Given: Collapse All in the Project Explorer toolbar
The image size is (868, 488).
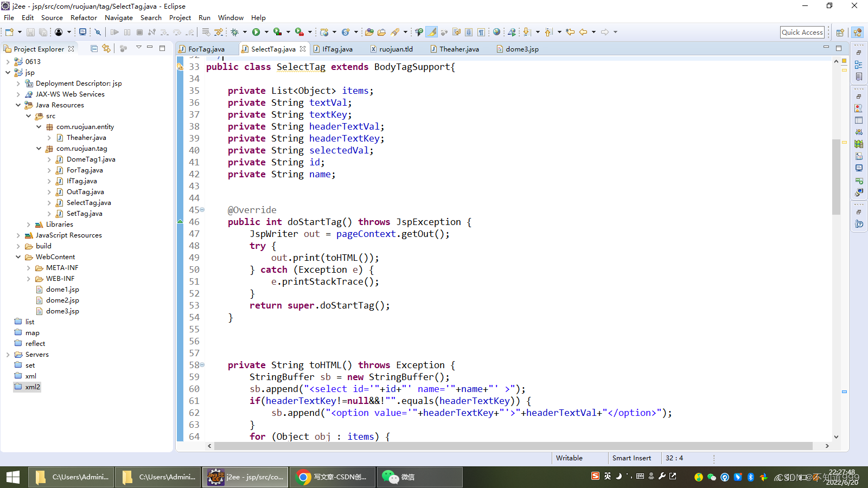Looking at the screenshot, I should (x=94, y=49).
